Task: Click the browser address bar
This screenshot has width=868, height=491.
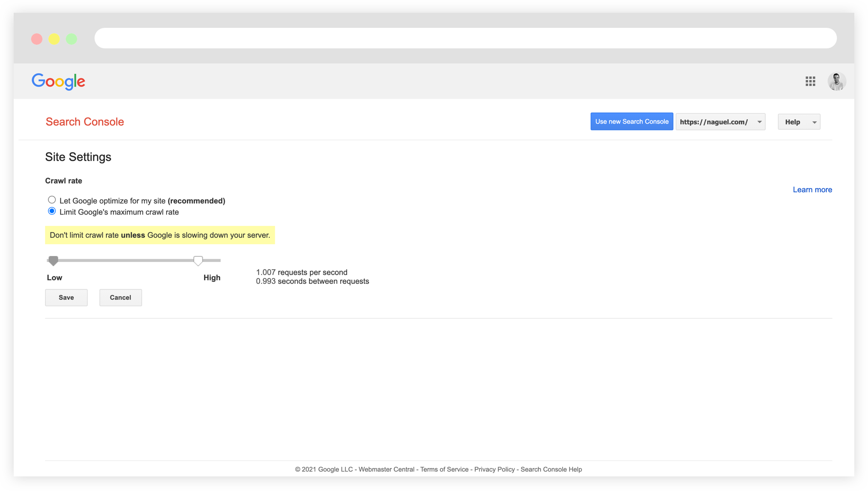Action: click(x=465, y=38)
